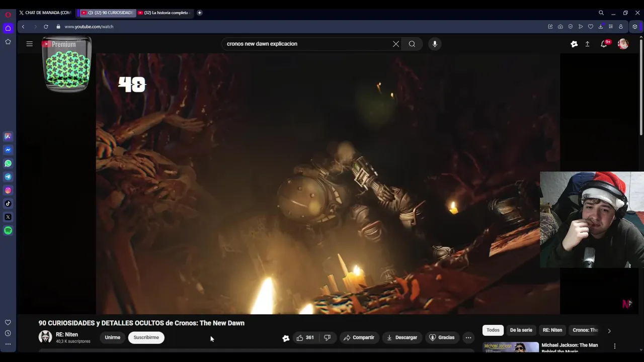Clear the YouTube search text

point(396,44)
